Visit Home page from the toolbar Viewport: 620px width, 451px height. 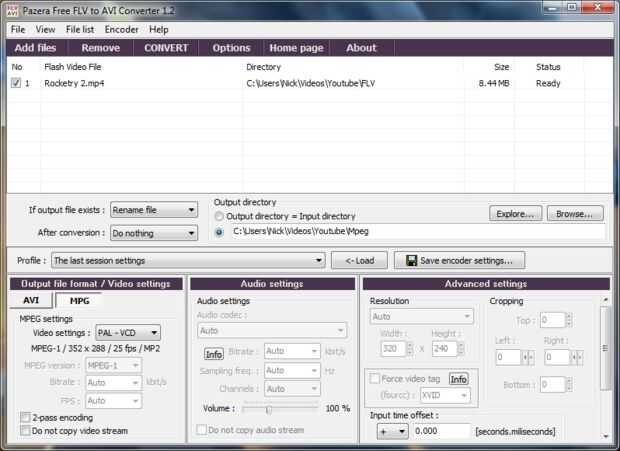(x=296, y=48)
